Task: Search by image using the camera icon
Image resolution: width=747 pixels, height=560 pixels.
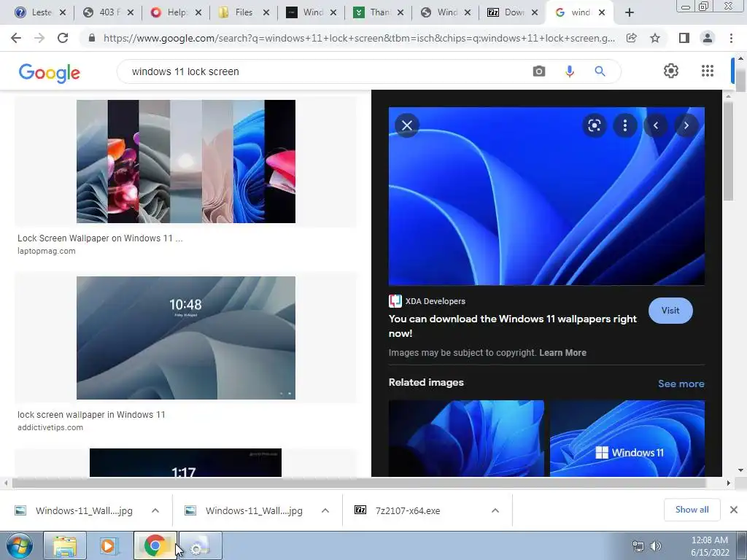Action: [x=539, y=71]
